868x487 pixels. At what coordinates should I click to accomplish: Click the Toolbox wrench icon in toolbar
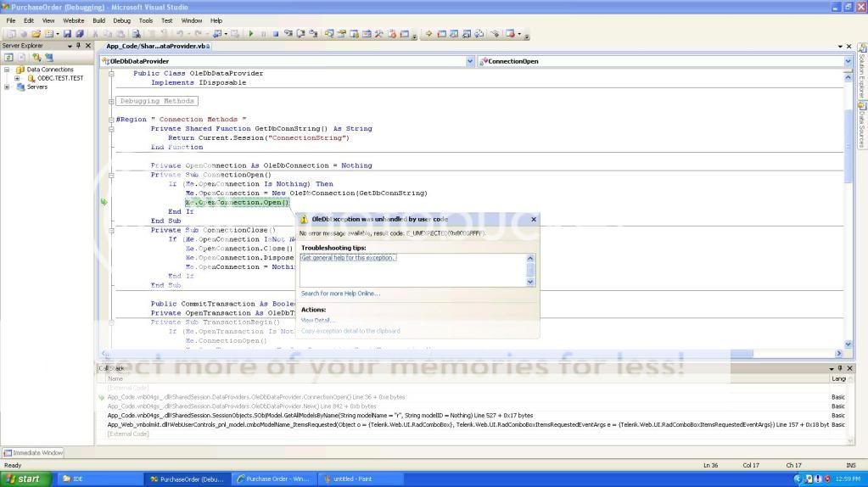pos(379,34)
